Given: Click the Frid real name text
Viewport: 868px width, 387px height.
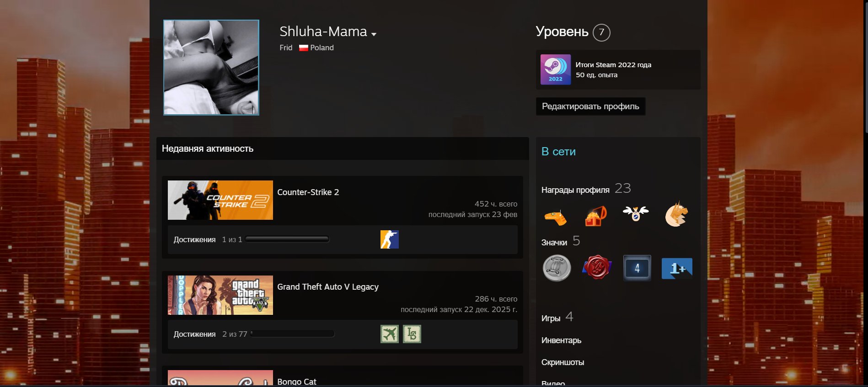Looking at the screenshot, I should (x=286, y=48).
